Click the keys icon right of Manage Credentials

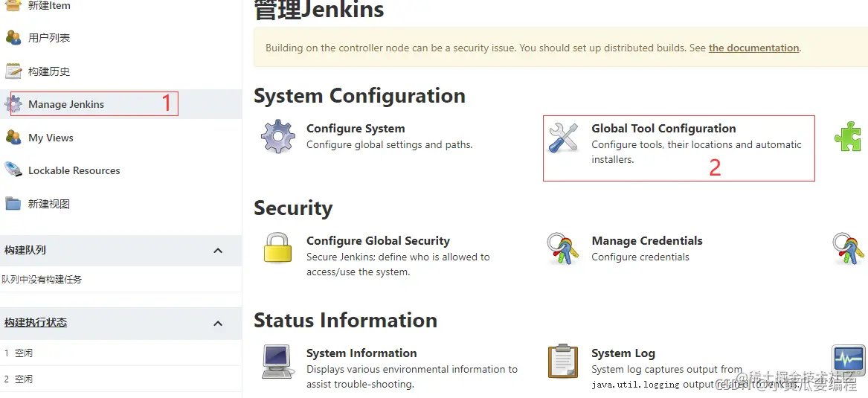(x=848, y=248)
